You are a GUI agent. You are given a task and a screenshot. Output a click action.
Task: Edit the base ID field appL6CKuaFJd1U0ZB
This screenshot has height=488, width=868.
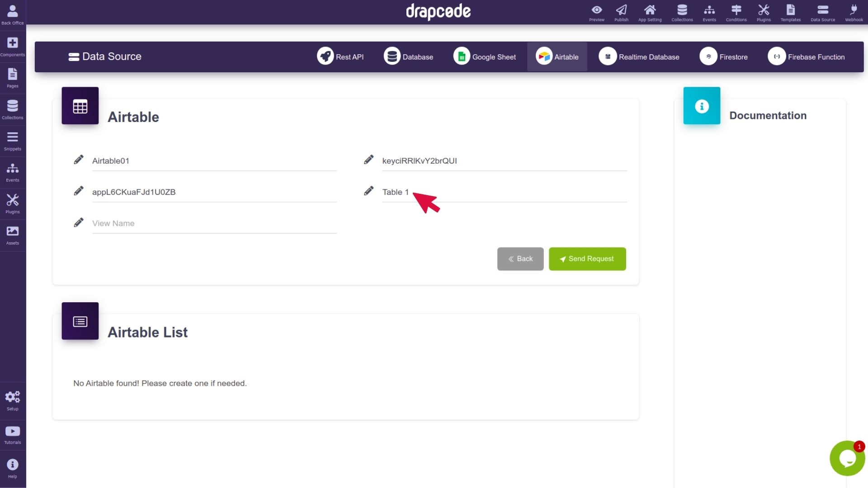tap(214, 192)
